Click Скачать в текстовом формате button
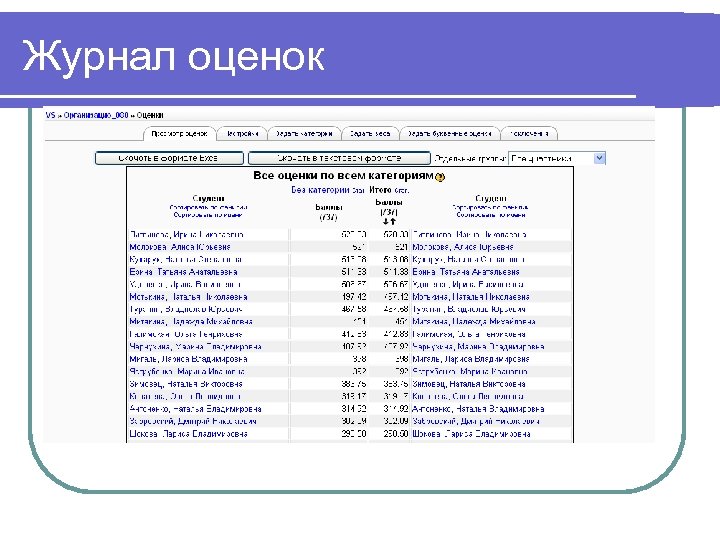 (339, 158)
